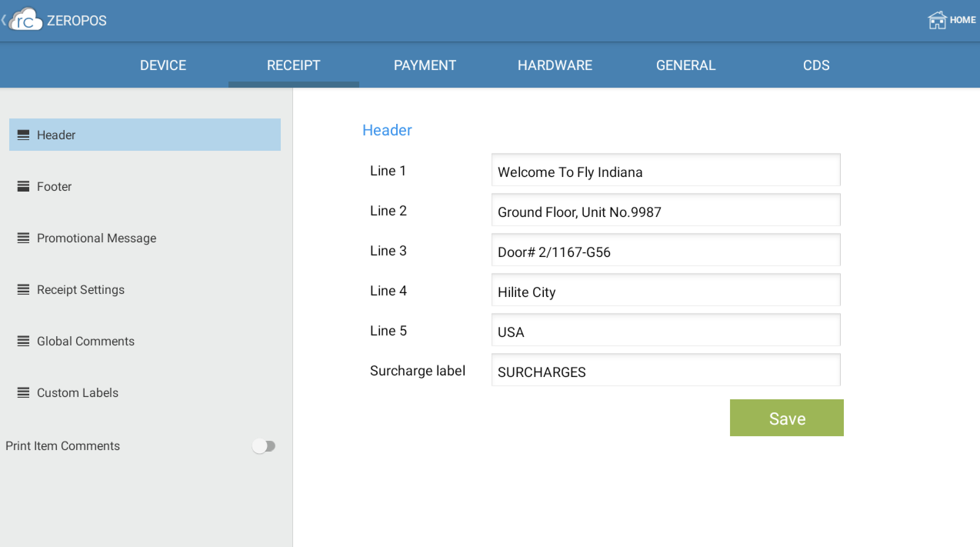Switch to the RECEIPT tab
The height and width of the screenshot is (547, 980).
[293, 65]
